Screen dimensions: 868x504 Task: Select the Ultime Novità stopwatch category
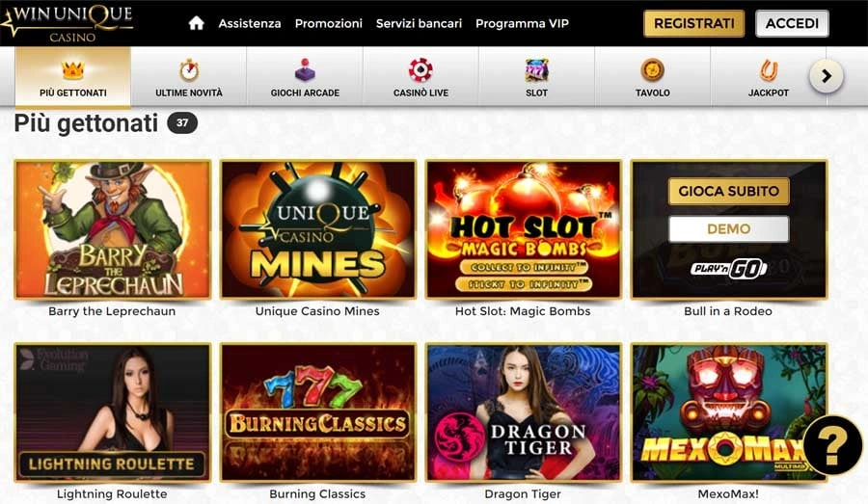pyautogui.click(x=189, y=76)
